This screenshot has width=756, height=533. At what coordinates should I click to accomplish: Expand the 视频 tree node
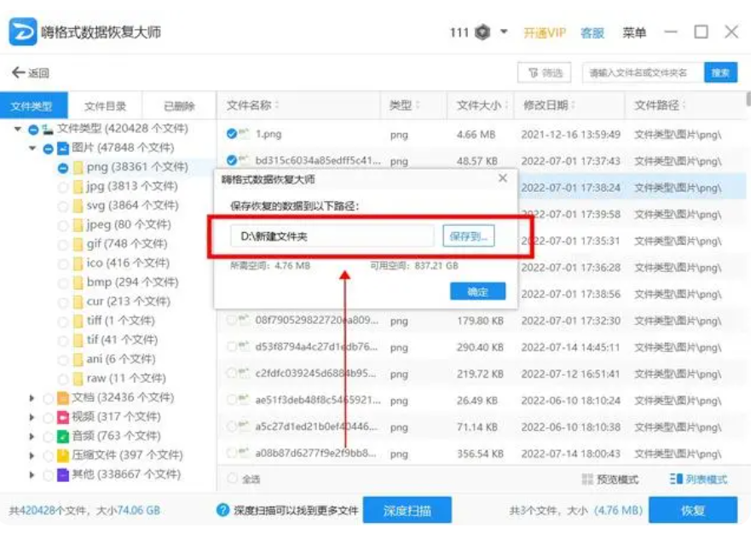[32, 417]
